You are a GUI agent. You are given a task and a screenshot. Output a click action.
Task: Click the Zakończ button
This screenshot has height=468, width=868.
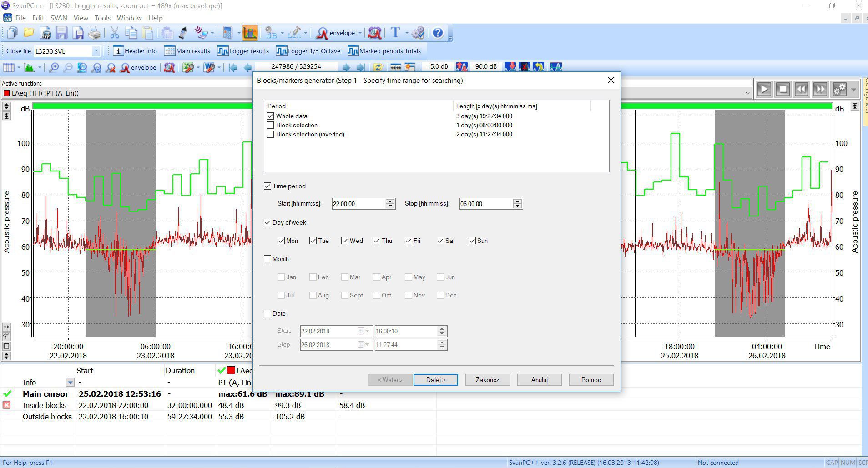coord(487,380)
